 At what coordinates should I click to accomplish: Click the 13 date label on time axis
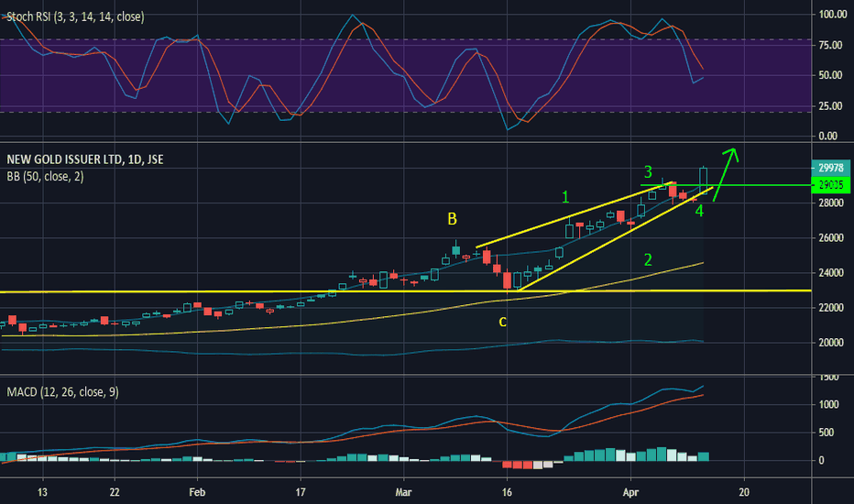click(x=42, y=492)
